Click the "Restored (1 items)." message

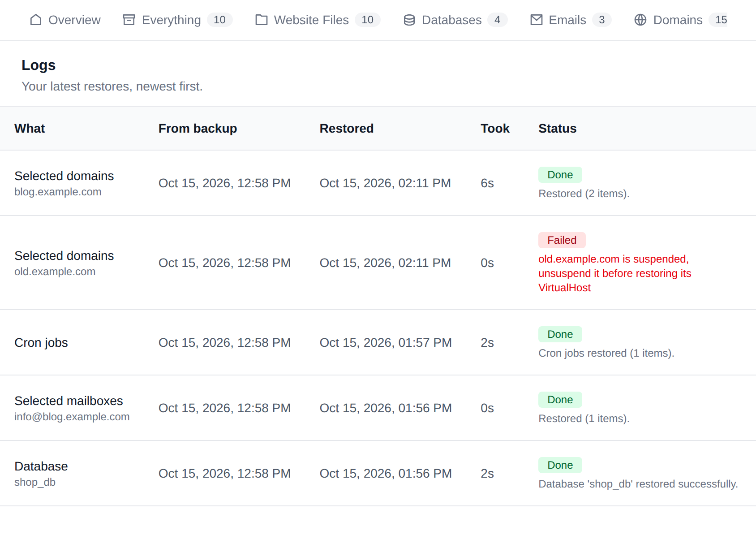pyautogui.click(x=584, y=419)
